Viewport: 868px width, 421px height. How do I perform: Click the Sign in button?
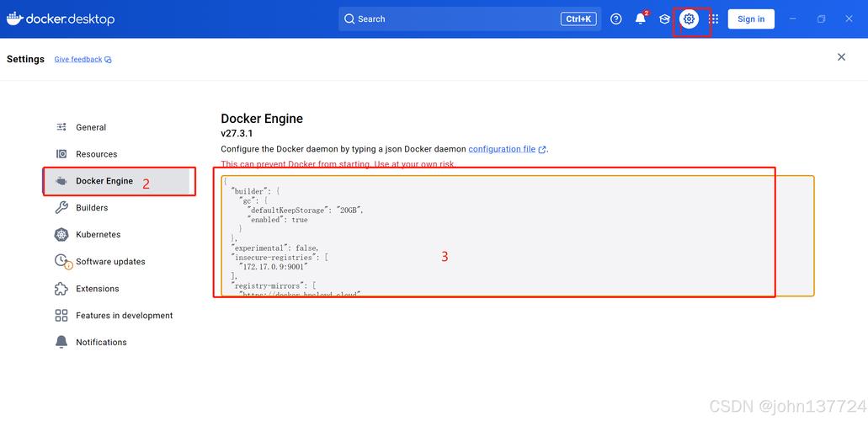coord(751,19)
